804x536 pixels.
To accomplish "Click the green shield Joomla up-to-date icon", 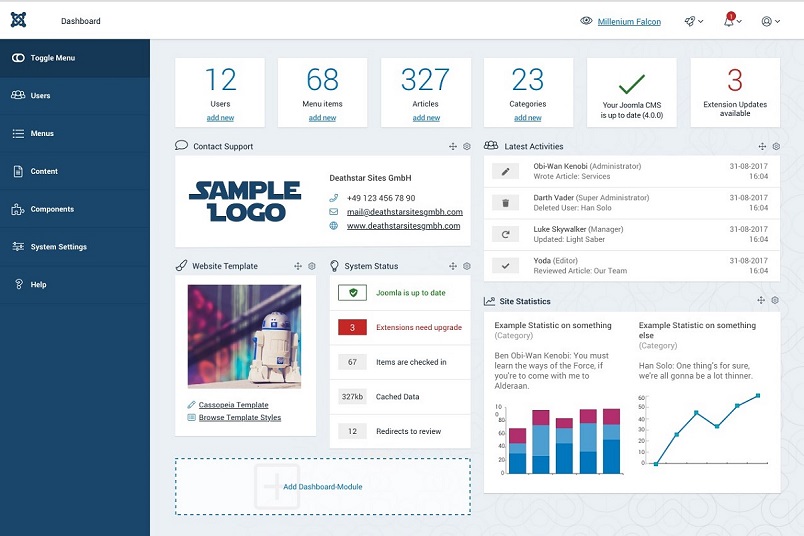I will point(352,293).
